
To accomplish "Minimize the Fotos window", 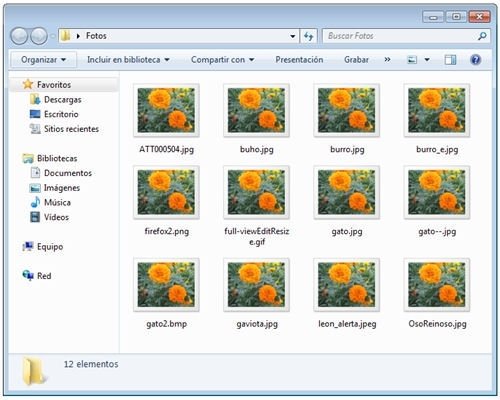I will 433,16.
